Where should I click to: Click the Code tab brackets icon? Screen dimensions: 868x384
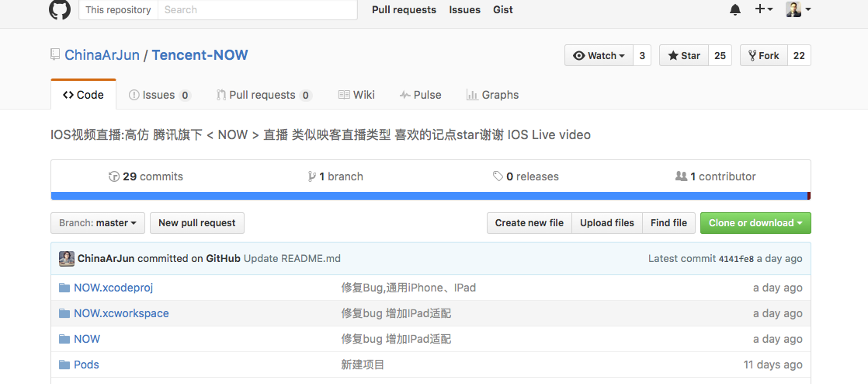click(68, 95)
